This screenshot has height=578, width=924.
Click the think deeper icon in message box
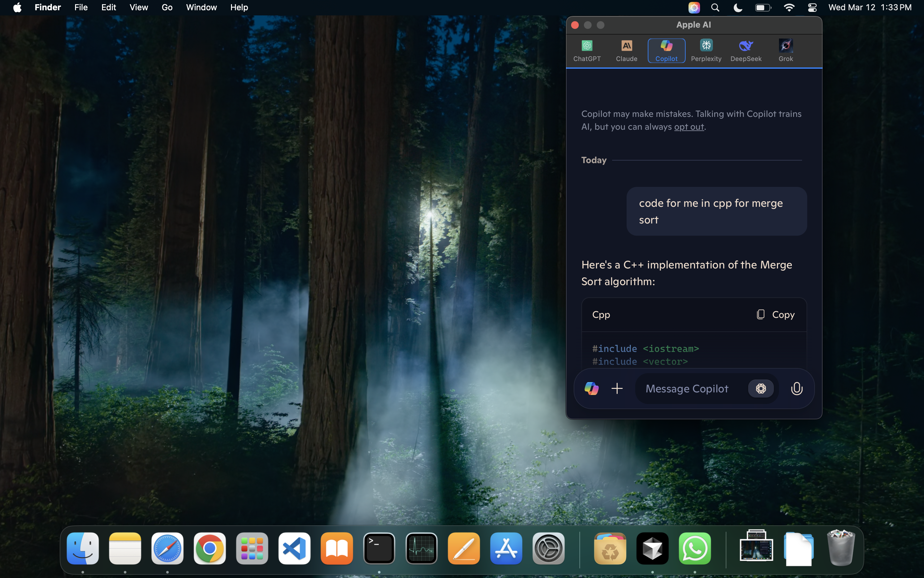click(x=761, y=389)
